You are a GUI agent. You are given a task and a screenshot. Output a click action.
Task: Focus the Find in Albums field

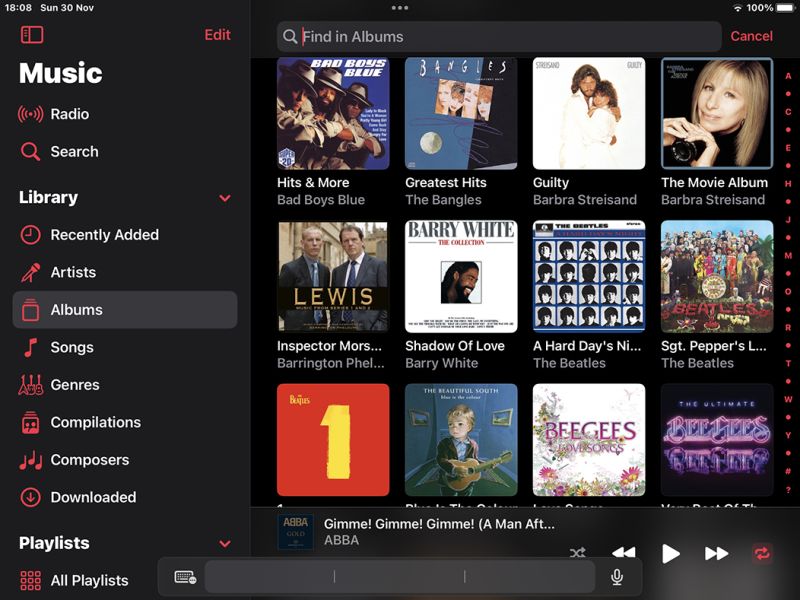[499, 36]
